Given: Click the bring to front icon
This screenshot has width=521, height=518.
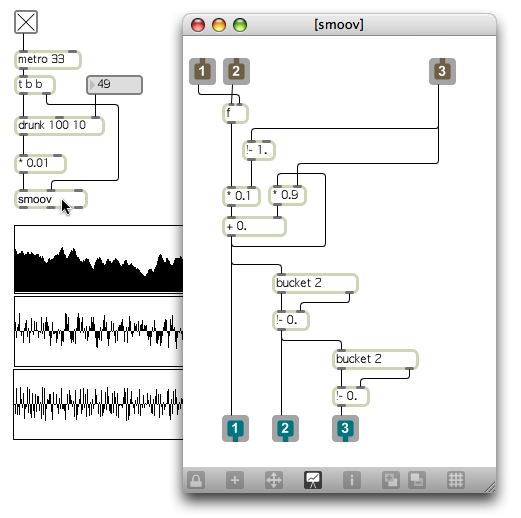Looking at the screenshot, I should pos(391,480).
